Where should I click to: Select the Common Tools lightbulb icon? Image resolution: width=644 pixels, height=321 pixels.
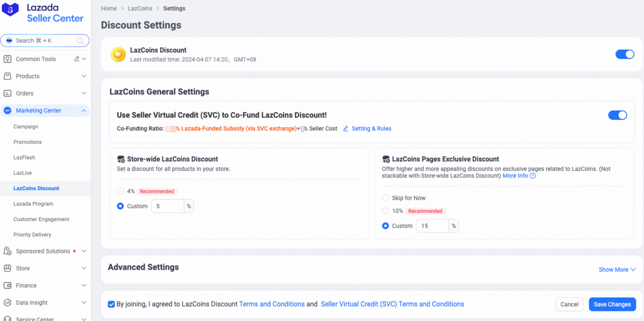click(x=7, y=59)
